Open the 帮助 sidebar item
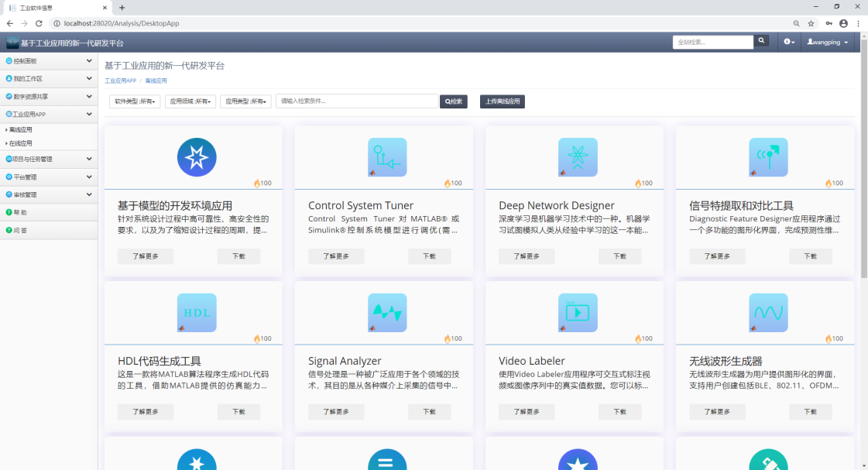The image size is (868, 470). [49, 213]
